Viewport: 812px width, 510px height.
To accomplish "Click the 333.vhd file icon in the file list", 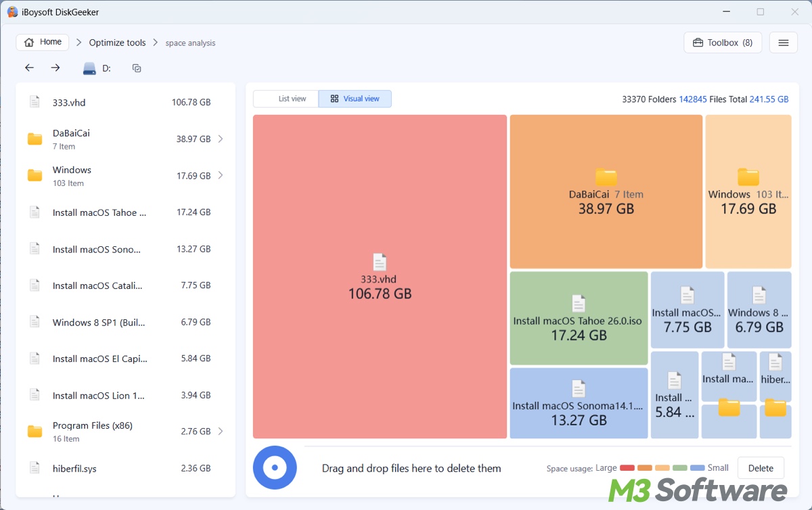I will coord(35,102).
